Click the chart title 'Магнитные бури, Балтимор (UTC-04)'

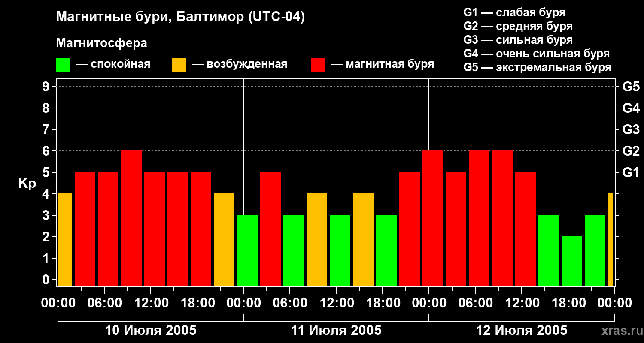(180, 17)
